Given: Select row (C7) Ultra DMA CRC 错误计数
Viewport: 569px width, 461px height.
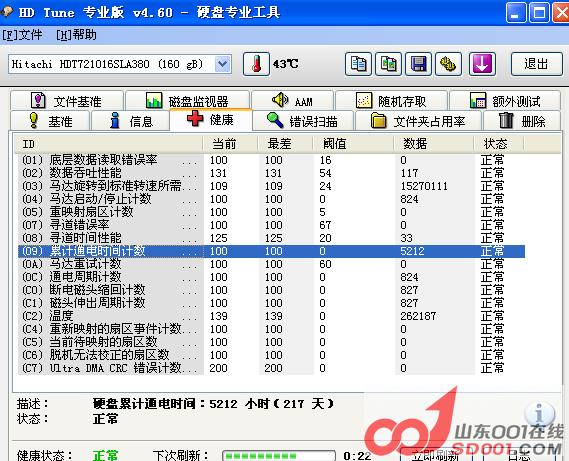Looking at the screenshot, I should (271, 368).
